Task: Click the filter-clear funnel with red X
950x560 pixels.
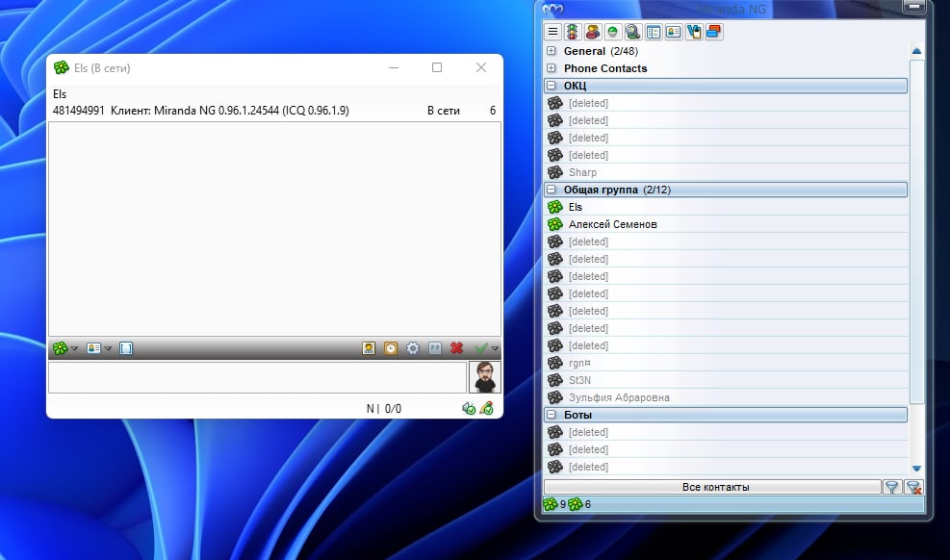Action: pos(913,487)
